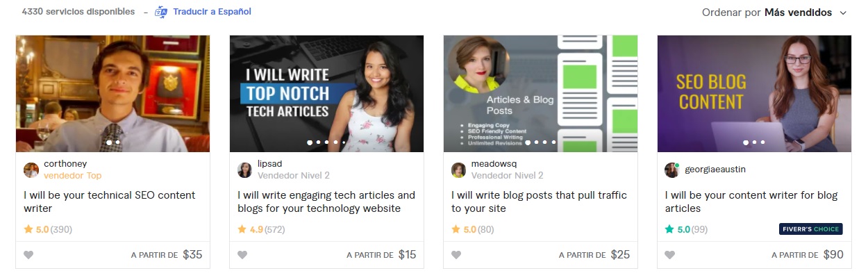Screen dimensions: 868x280
Task: Open the SEO Blog Content thumbnail
Action: 754,94
